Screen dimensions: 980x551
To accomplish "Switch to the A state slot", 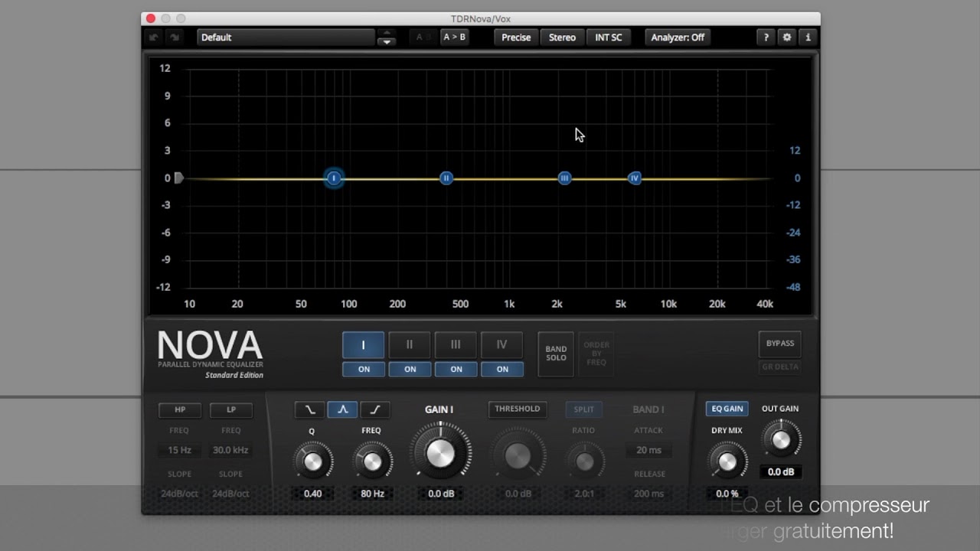I will (x=419, y=37).
